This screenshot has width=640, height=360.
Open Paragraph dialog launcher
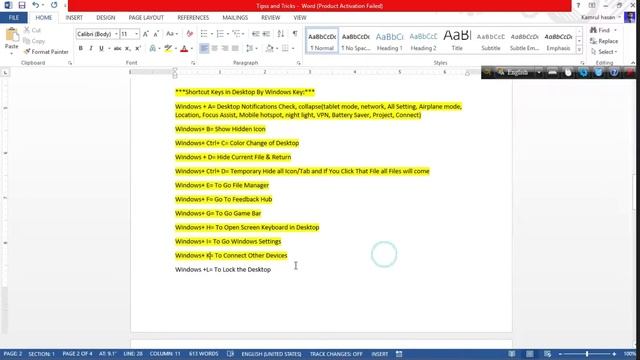tap(298, 63)
